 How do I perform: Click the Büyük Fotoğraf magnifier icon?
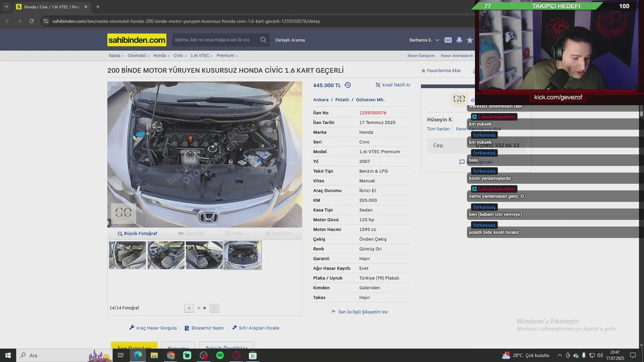coord(120,234)
